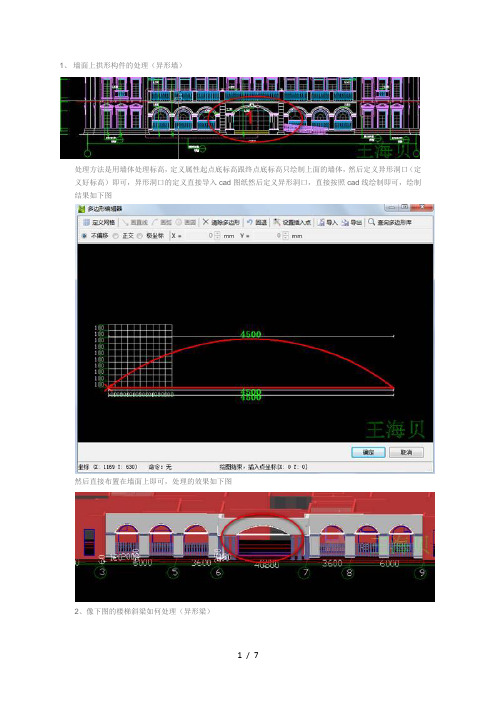Click the Y value spinner arrows
Screen dimensions: 496x702
pos(286,235)
